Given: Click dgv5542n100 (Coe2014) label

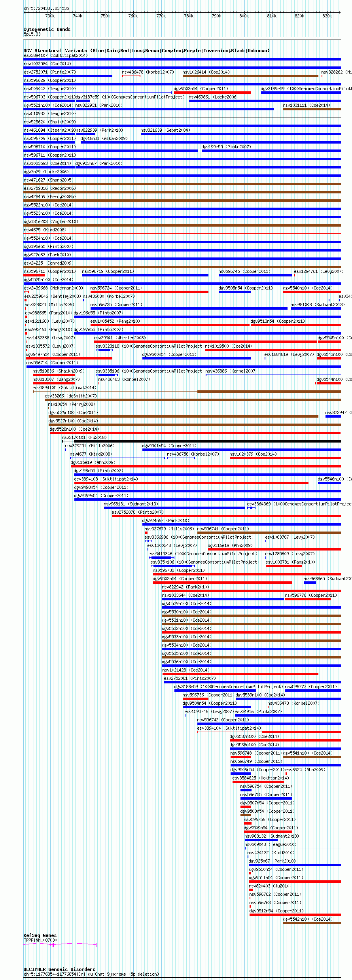Looking at the screenshot, I should 308,919.
